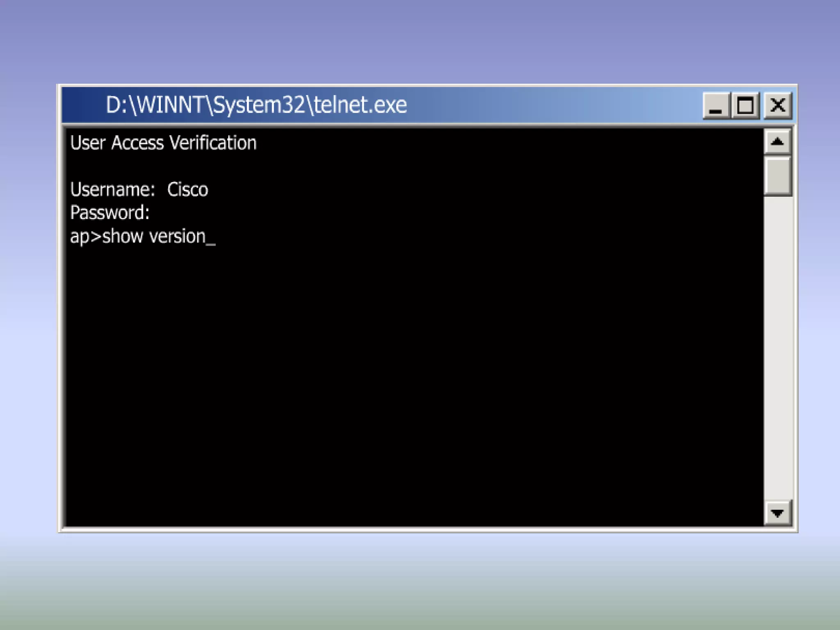
Task: Click the entered username 'Cisco'
Action: 187,189
